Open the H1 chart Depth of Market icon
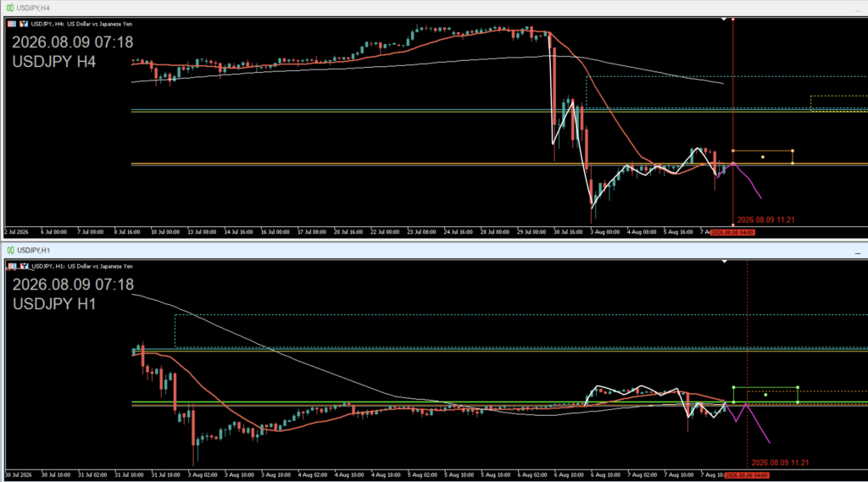The width and height of the screenshot is (868, 482). 25,266
